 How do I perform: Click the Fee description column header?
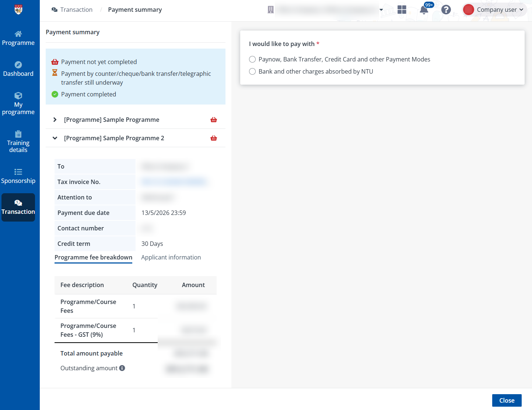[82, 285]
